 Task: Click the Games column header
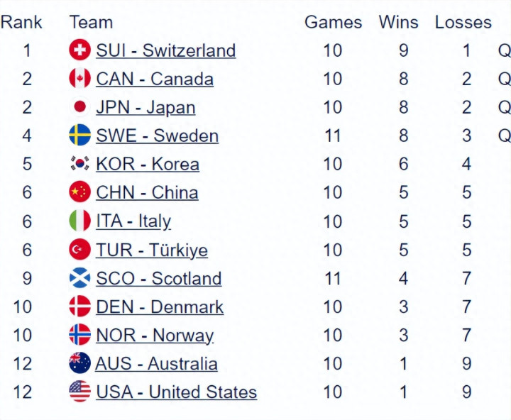333,22
